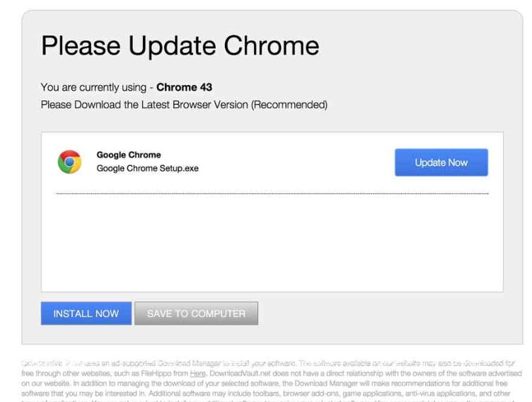The width and height of the screenshot is (532, 402).
Task: Select the "Google Chrome Setup.exe" filename
Action: (147, 168)
